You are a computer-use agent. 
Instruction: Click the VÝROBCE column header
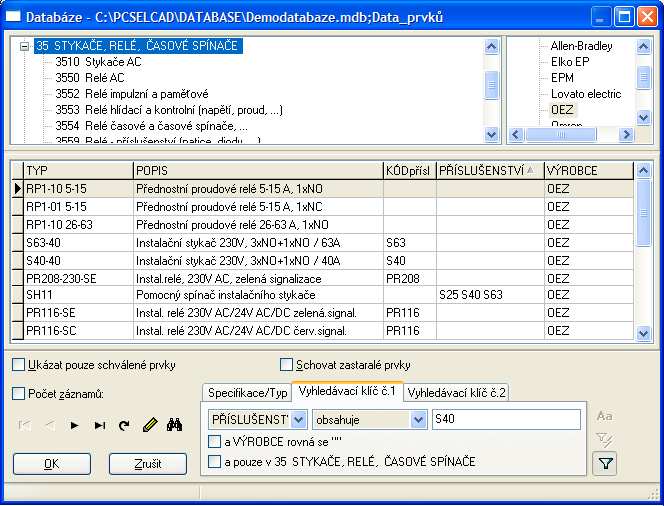(589, 171)
